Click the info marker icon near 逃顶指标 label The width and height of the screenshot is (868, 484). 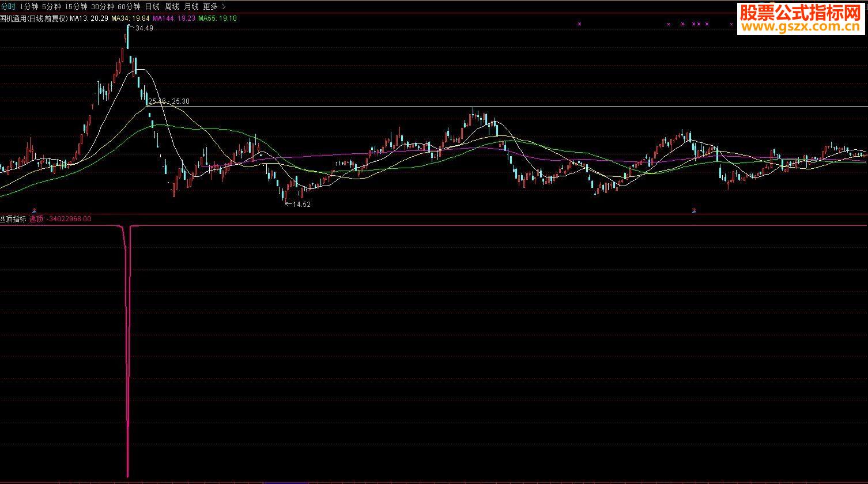[35, 210]
